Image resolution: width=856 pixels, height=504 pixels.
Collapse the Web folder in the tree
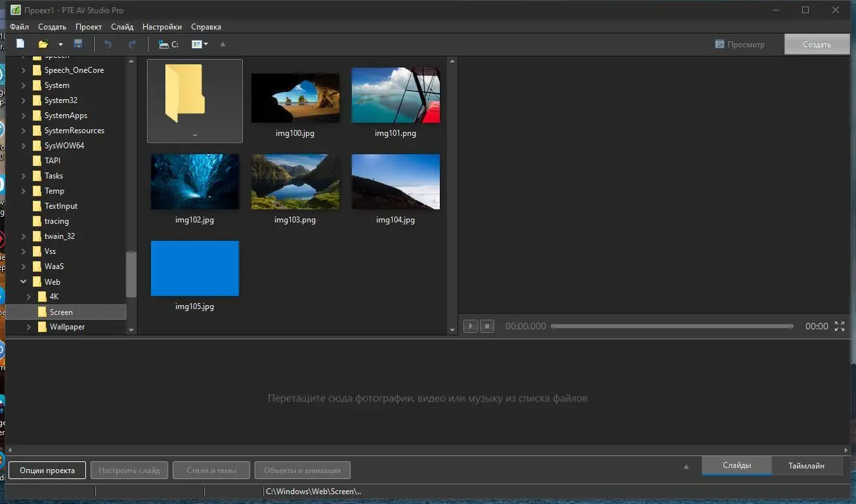coord(24,282)
